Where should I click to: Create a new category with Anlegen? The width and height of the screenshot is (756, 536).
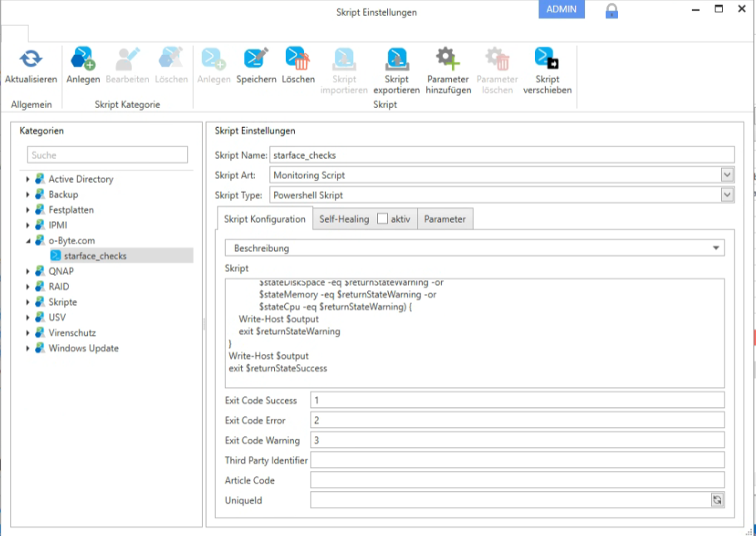tap(83, 59)
